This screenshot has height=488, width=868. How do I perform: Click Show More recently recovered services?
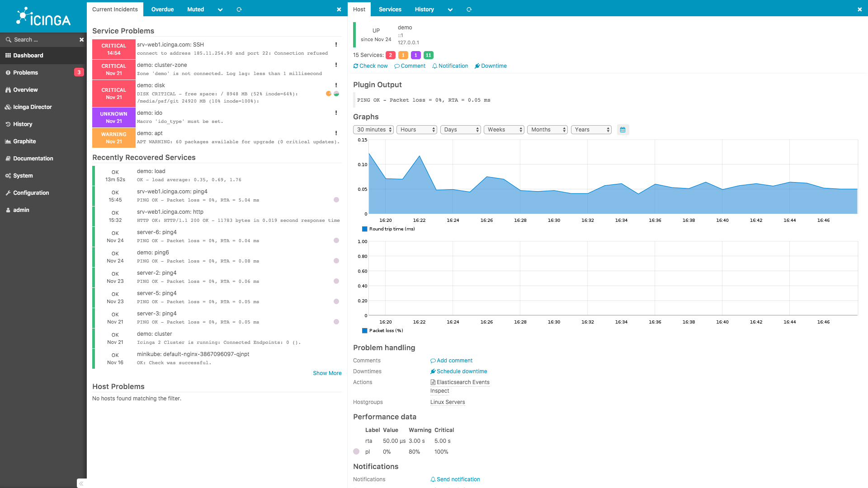(x=327, y=373)
